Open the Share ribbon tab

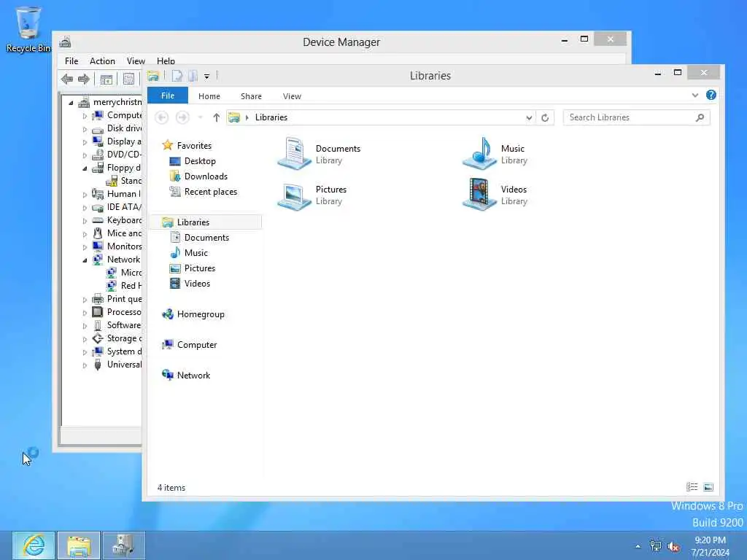click(x=251, y=96)
